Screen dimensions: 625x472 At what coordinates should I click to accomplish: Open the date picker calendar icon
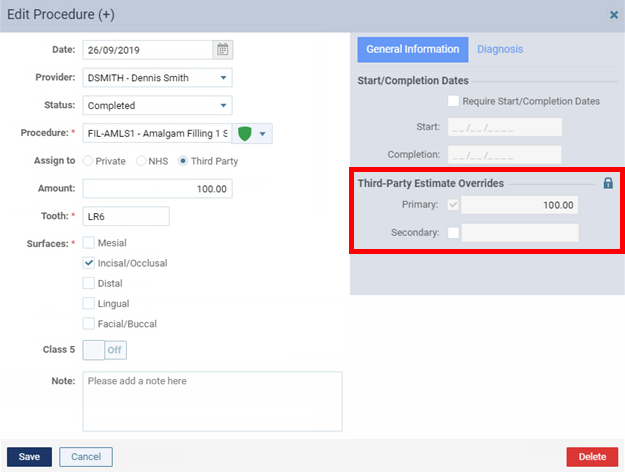pyautogui.click(x=222, y=50)
